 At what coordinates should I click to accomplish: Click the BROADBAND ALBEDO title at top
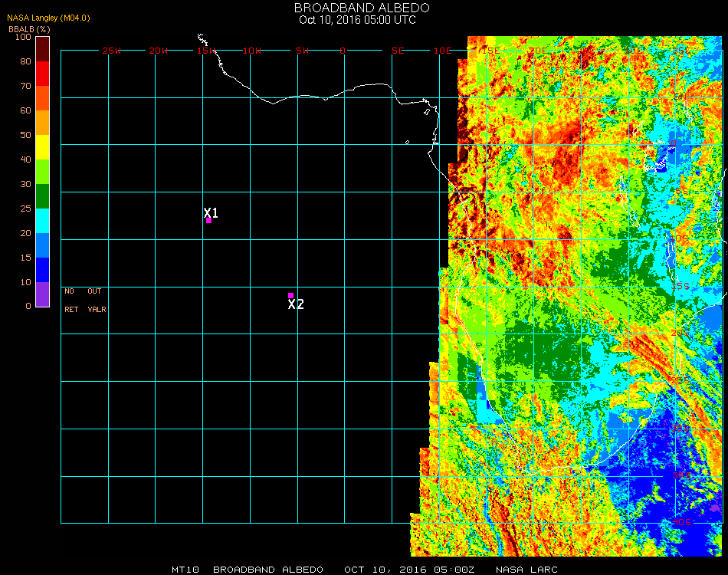click(362, 8)
